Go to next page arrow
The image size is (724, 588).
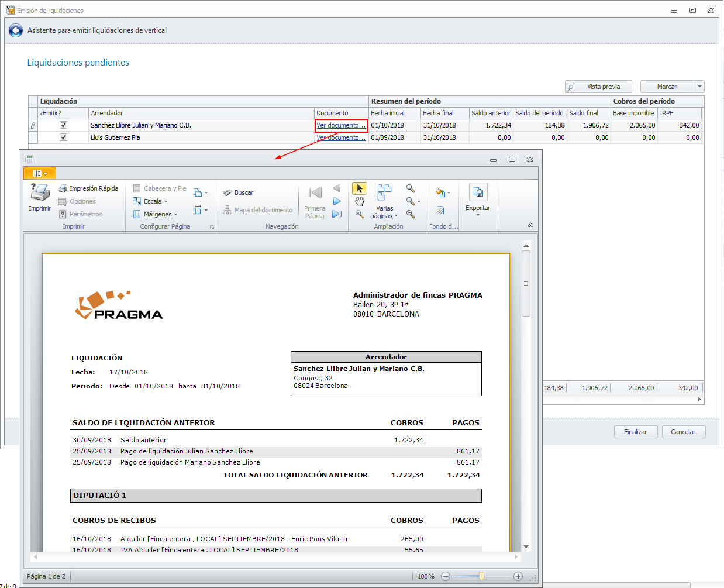click(337, 201)
